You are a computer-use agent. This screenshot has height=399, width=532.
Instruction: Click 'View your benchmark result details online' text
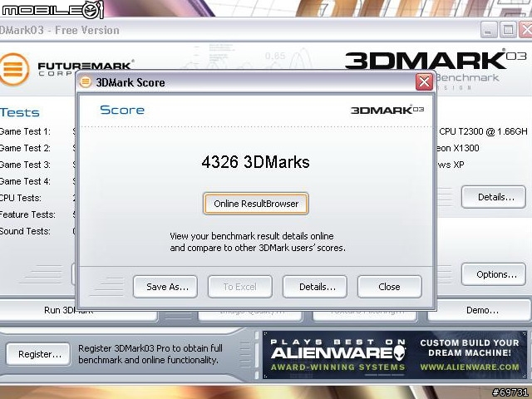(251, 236)
